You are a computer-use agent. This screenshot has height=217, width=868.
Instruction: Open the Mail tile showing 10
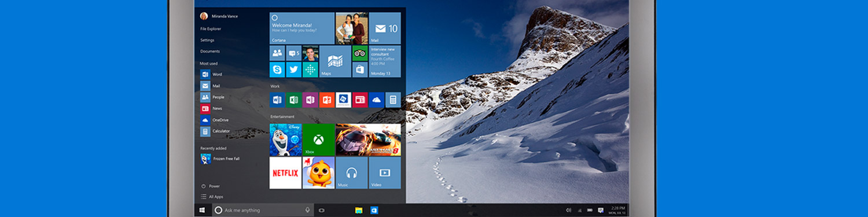coord(385,28)
